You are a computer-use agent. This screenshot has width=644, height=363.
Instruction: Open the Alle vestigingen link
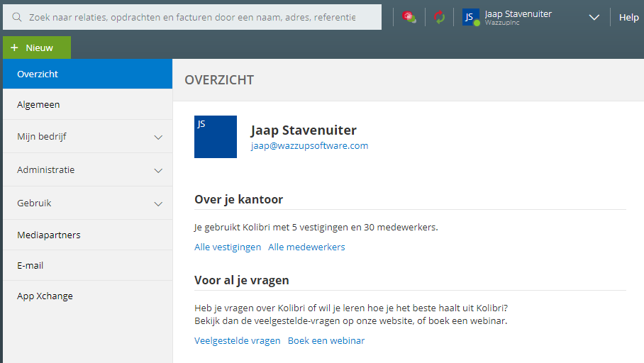coord(228,247)
